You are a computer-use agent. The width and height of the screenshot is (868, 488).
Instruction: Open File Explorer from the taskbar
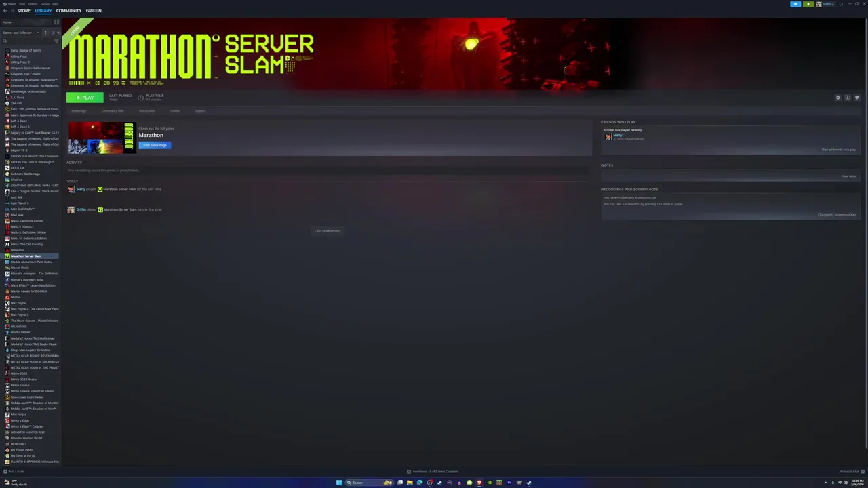[410, 483]
